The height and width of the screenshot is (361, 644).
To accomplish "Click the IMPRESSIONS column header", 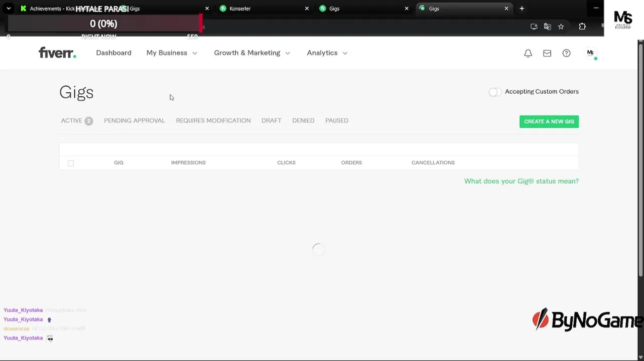I will [188, 162].
